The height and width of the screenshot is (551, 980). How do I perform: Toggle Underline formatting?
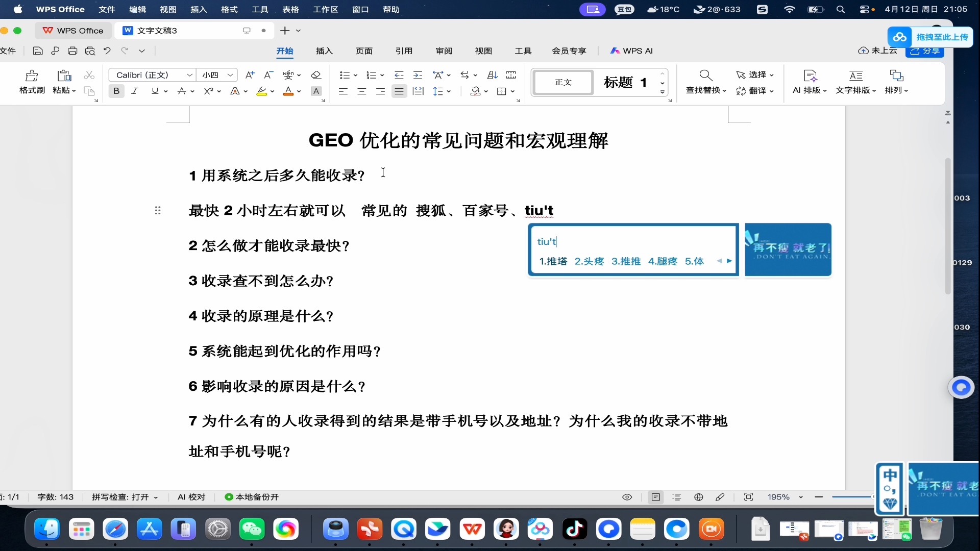(155, 91)
